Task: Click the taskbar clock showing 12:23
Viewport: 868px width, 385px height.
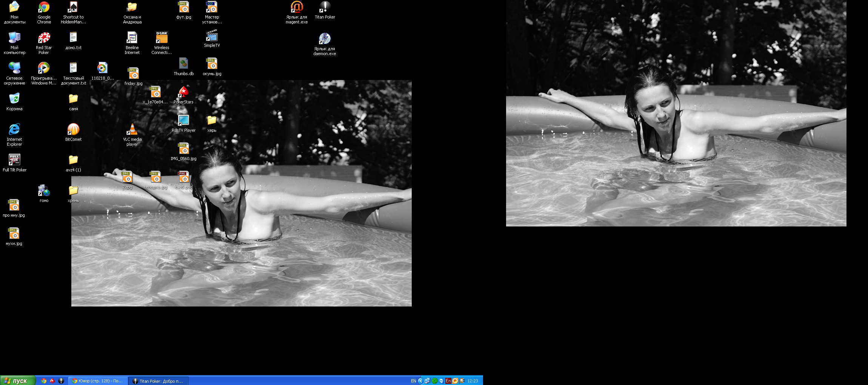Action: point(472,381)
